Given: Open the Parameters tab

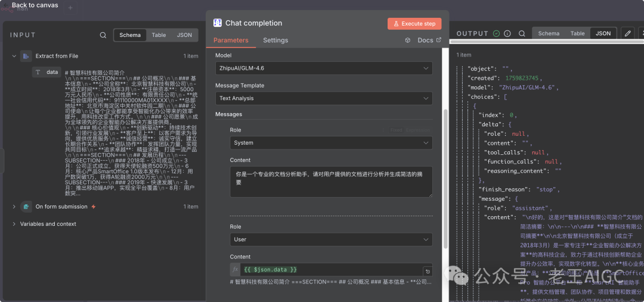Looking at the screenshot, I should pos(231,41).
